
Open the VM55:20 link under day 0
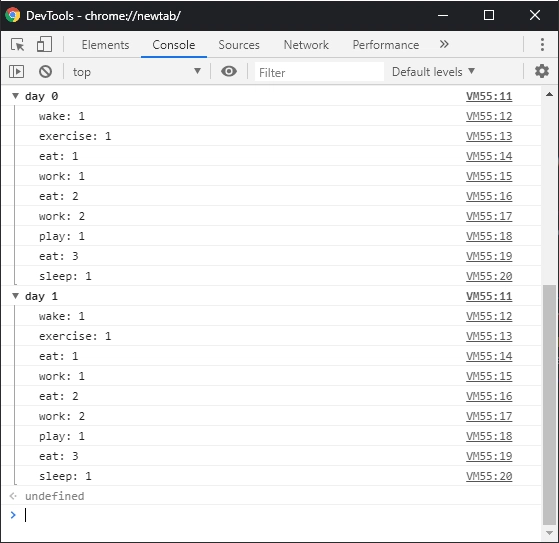click(x=489, y=276)
